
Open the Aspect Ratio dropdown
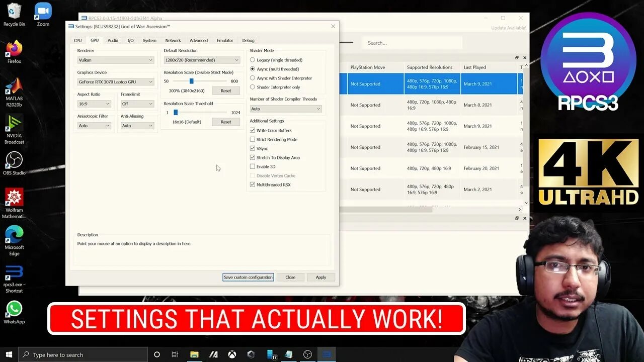click(x=94, y=104)
